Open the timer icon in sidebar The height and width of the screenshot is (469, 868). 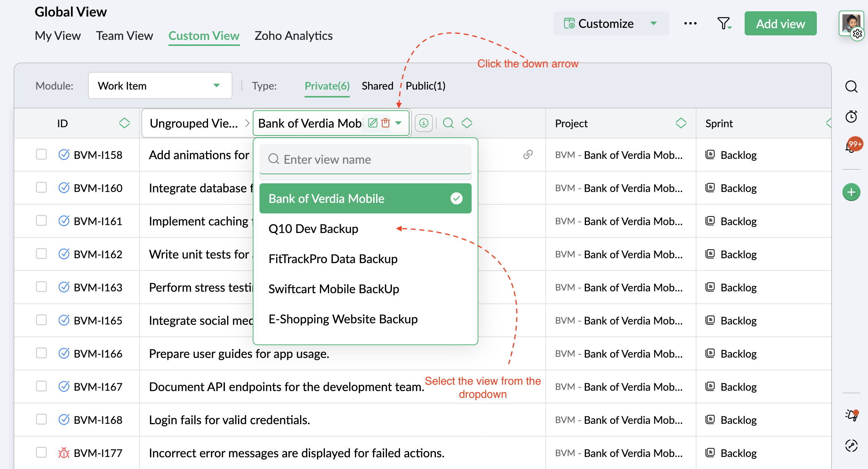click(x=851, y=116)
